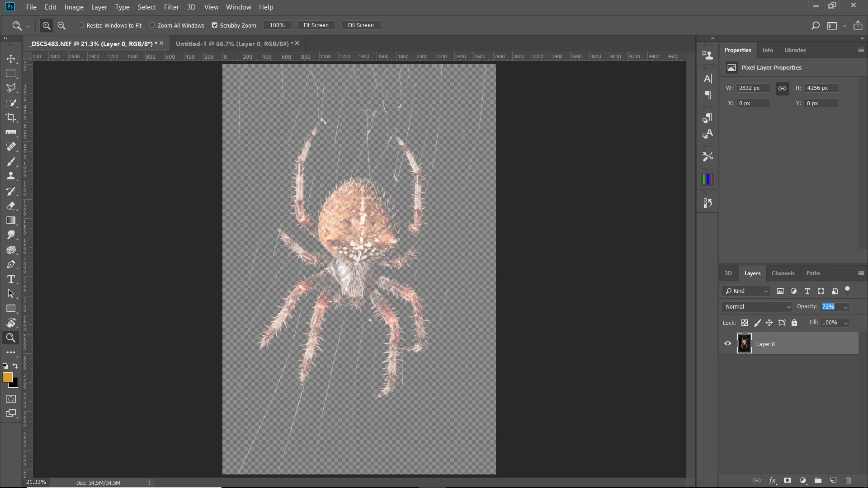Screen dimensions: 868x488
Task: Switch to the Channels tab
Action: pyautogui.click(x=783, y=273)
